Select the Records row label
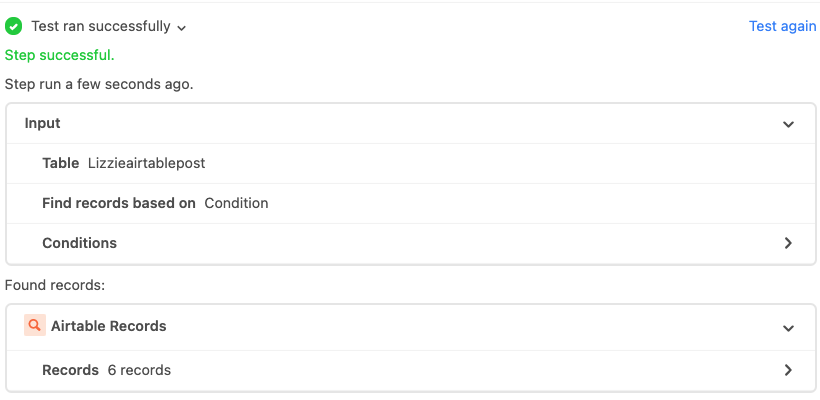Image resolution: width=820 pixels, height=400 pixels. pos(71,370)
